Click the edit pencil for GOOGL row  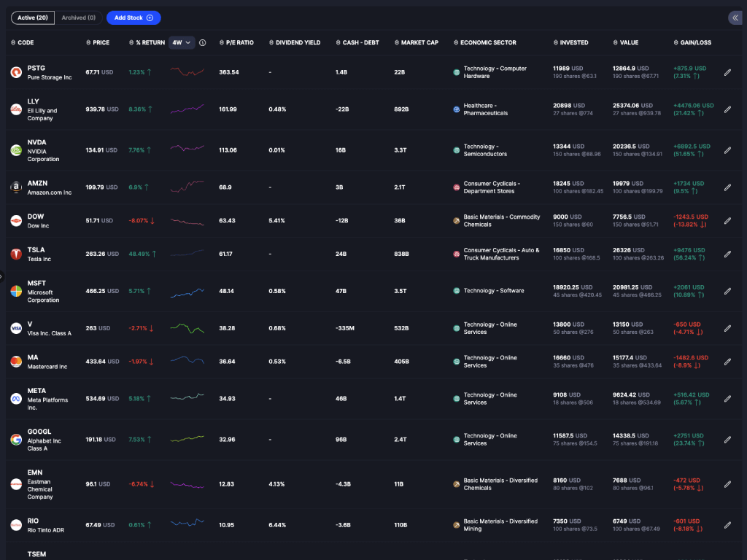(x=727, y=440)
